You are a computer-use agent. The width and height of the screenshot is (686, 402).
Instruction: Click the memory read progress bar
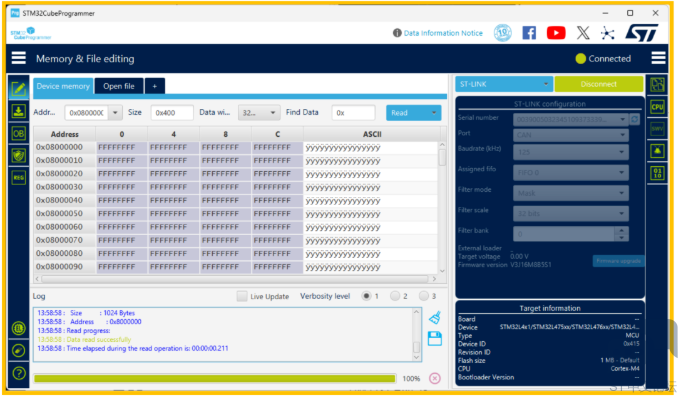[214, 378]
